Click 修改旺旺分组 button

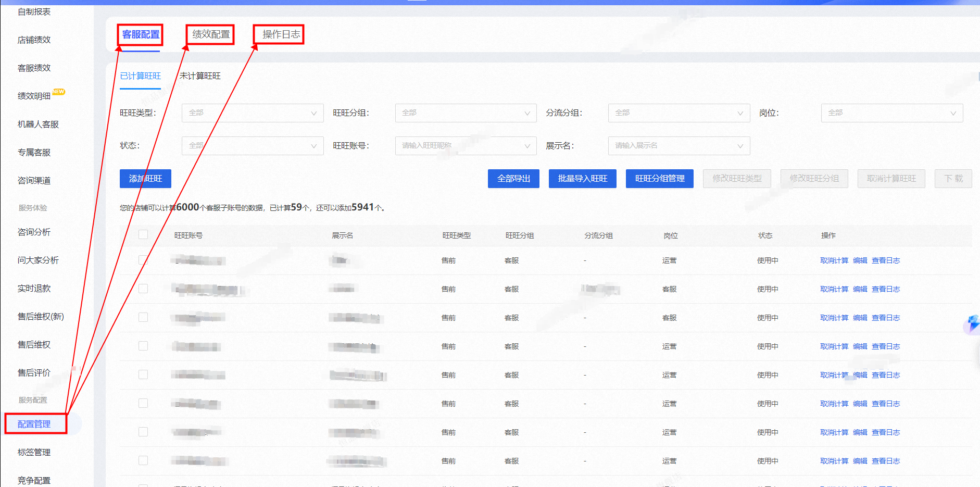click(814, 179)
